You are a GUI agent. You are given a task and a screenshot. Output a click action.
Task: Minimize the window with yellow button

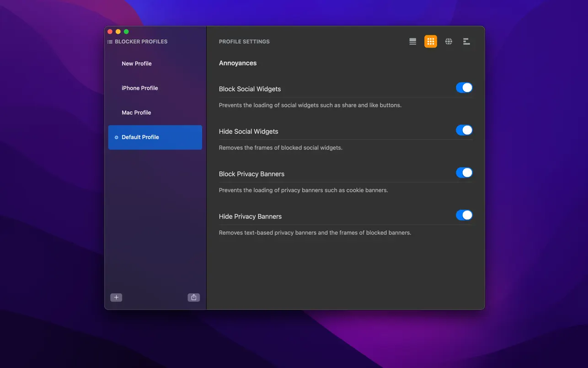click(x=118, y=32)
